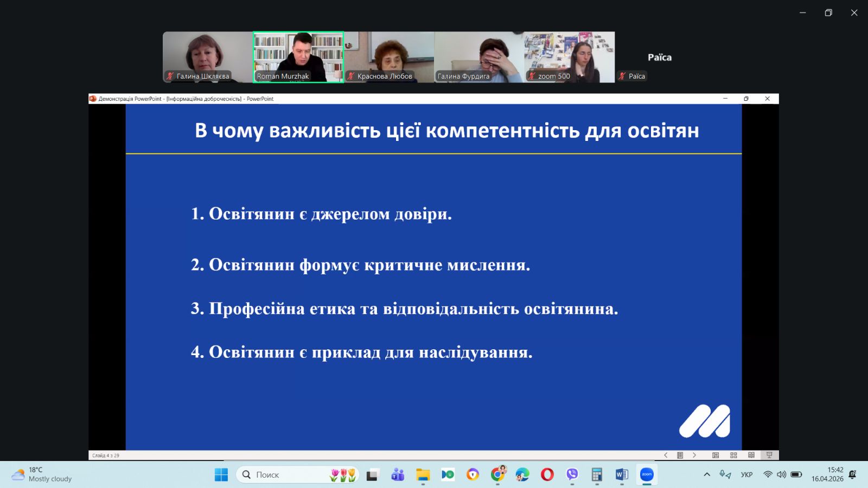
Task: Open Viber from the taskbar
Action: tap(572, 475)
